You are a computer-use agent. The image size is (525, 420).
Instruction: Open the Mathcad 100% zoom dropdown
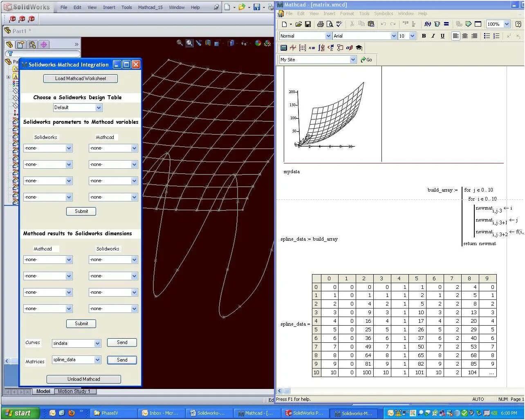507,24
